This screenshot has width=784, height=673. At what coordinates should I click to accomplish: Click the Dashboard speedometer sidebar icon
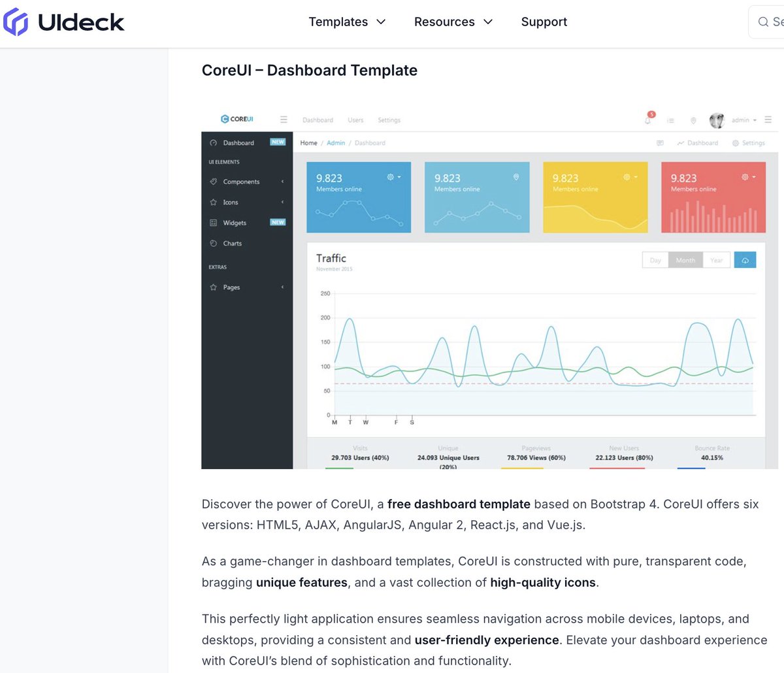point(213,142)
